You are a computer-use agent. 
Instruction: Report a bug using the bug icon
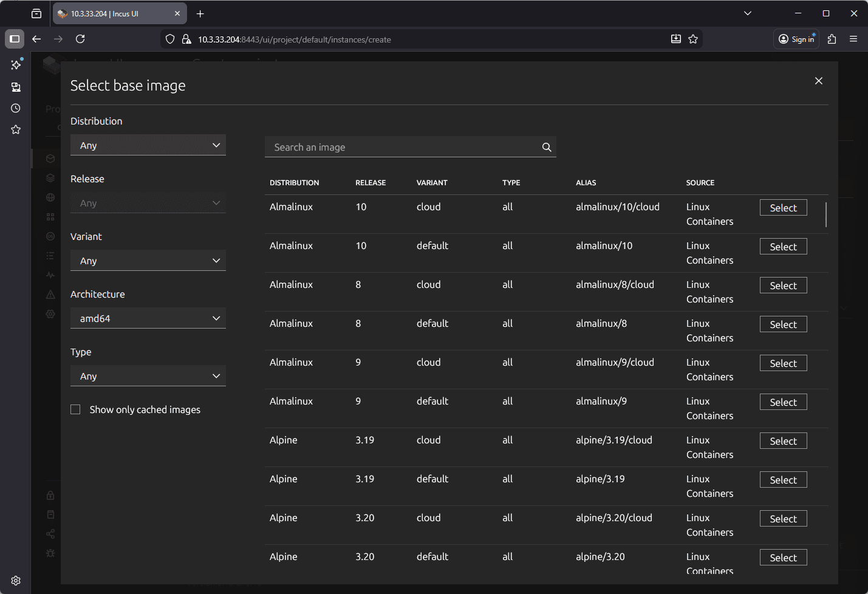[x=50, y=553]
